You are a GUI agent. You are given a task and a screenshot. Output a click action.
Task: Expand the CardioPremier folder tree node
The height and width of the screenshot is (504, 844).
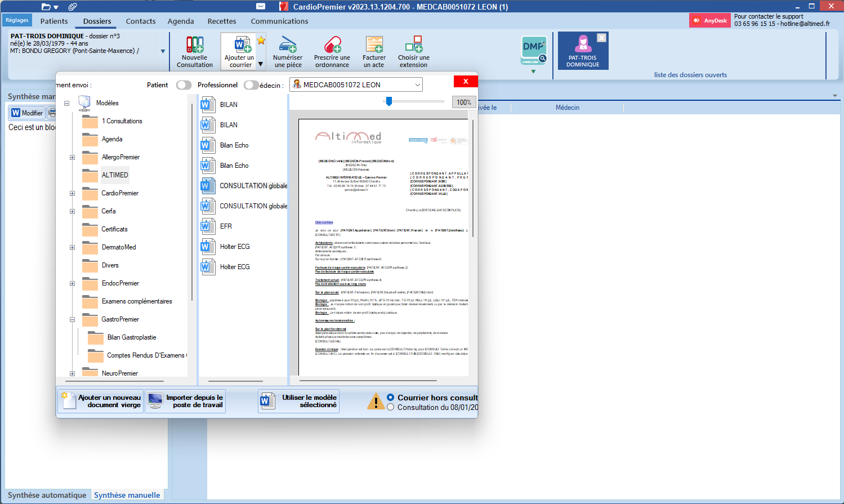click(72, 194)
